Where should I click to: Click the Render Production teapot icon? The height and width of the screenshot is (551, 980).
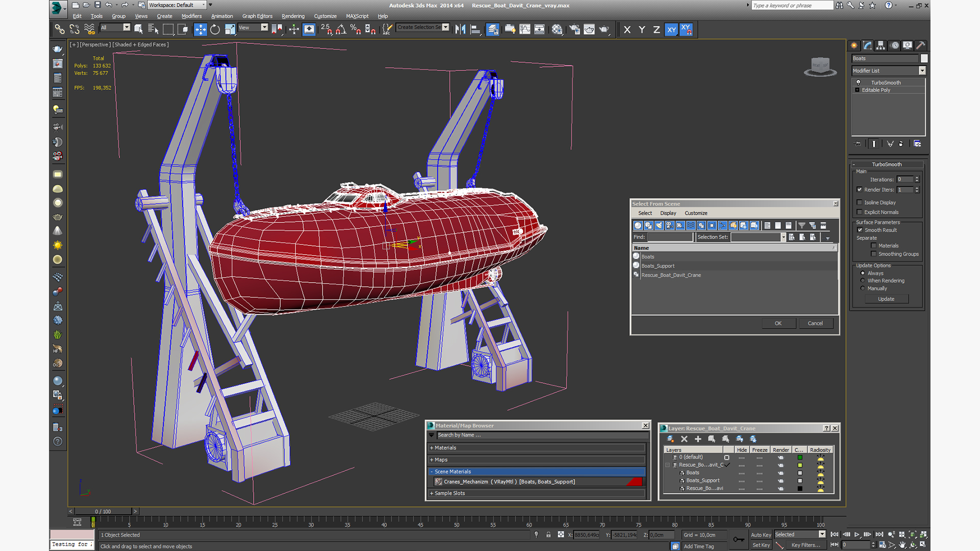[x=604, y=30]
